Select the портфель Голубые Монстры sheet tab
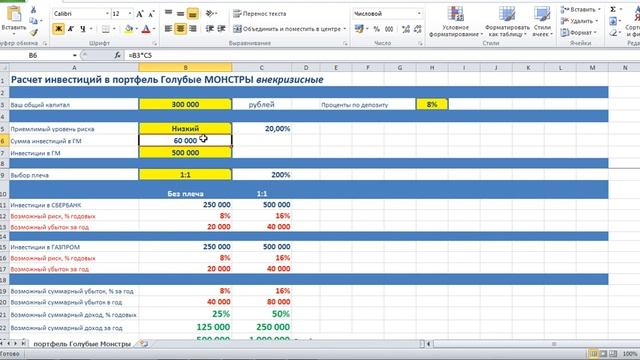This screenshot has height=360, width=640. pos(82,344)
